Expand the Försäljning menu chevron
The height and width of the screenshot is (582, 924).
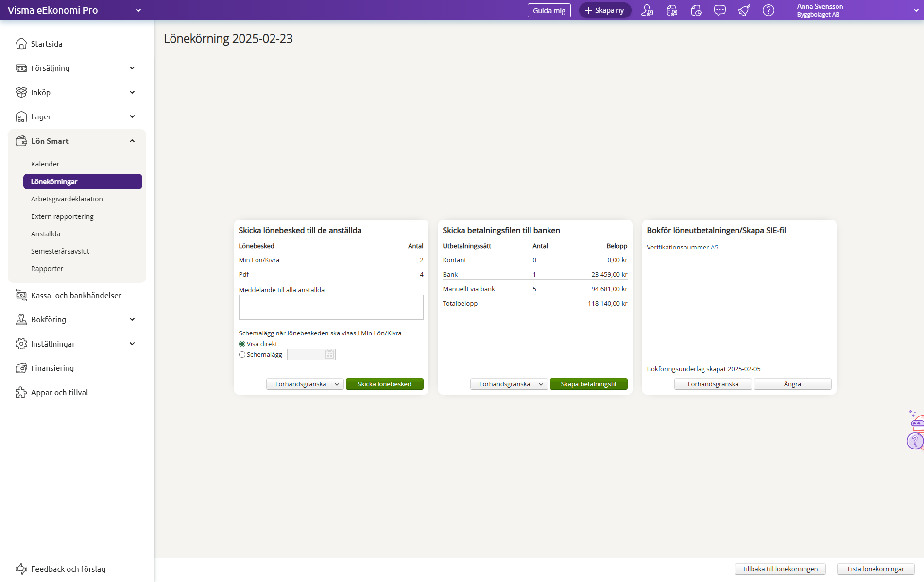pyautogui.click(x=132, y=68)
